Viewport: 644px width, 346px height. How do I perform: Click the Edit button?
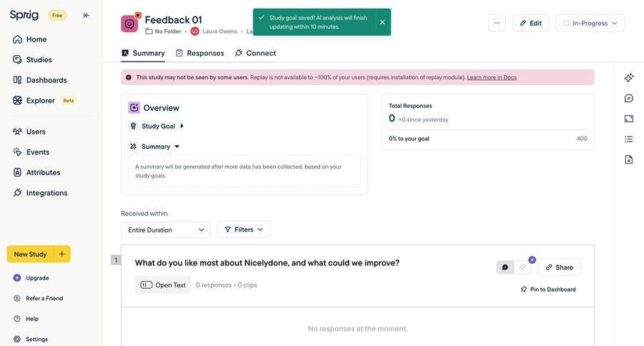pos(530,23)
